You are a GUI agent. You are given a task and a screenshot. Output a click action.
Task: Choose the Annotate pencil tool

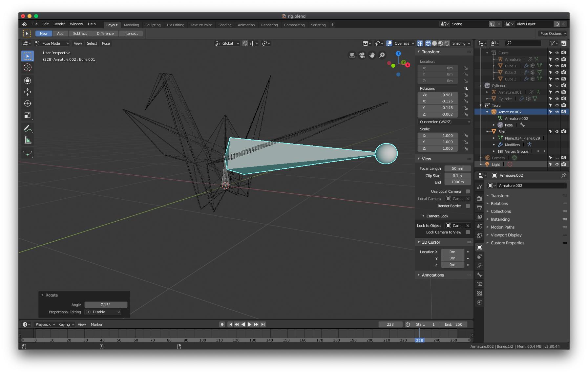28,128
